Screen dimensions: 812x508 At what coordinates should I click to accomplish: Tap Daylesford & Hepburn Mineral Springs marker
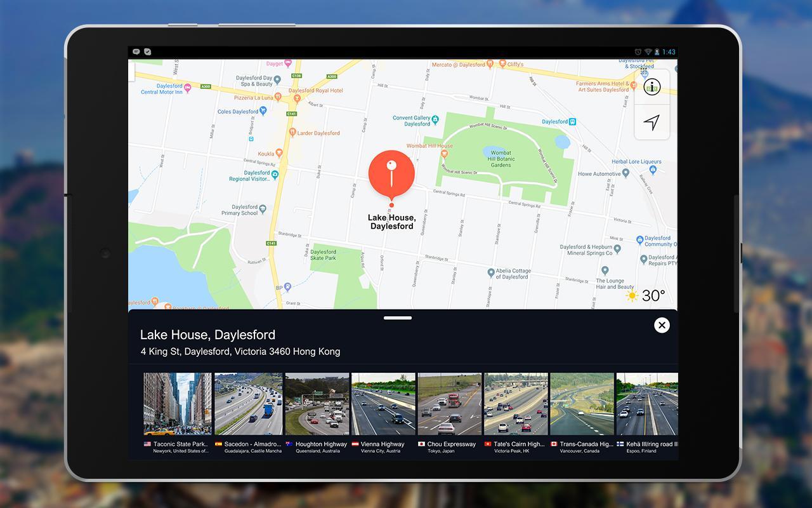618,250
